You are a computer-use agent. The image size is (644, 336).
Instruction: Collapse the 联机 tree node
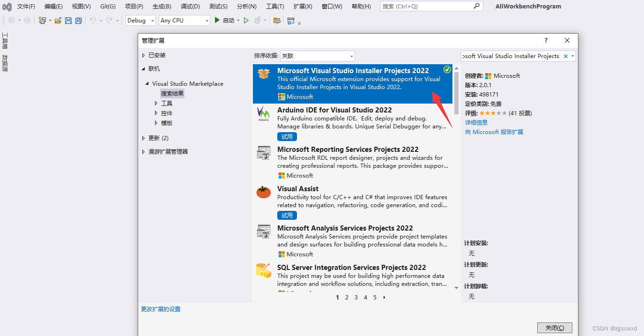point(144,69)
